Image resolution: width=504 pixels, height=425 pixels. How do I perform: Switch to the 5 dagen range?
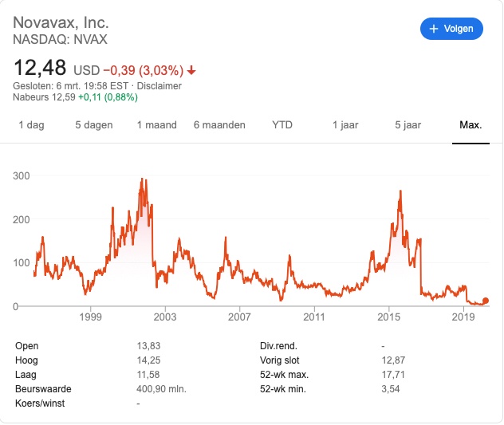click(94, 125)
